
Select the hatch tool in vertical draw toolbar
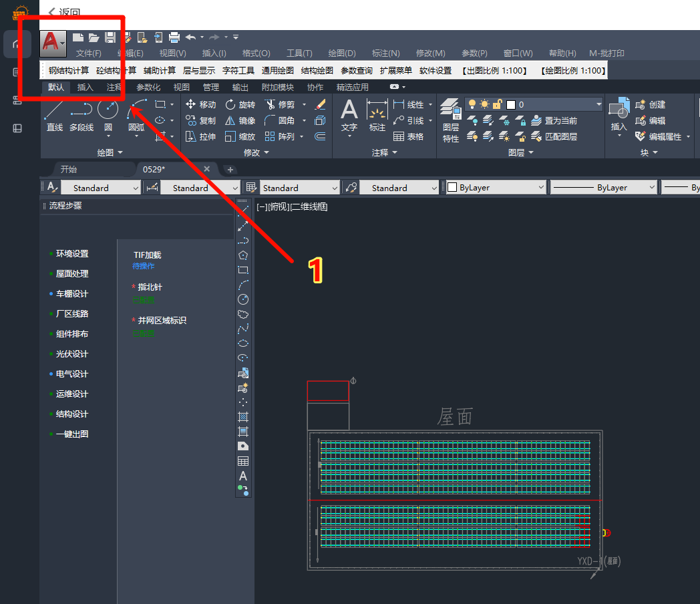click(x=243, y=416)
